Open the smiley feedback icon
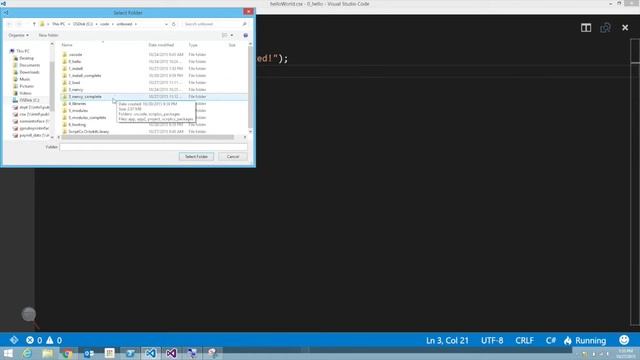Image resolution: width=640 pixels, height=360 pixels. tap(624, 340)
